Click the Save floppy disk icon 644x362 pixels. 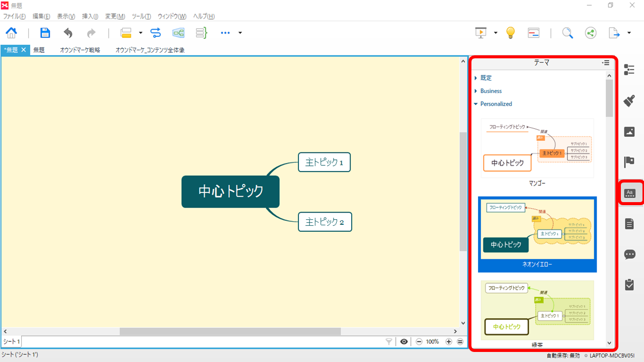tap(45, 33)
